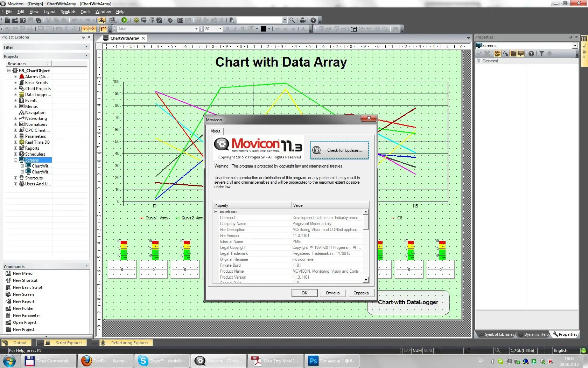Image resolution: width=588 pixels, height=368 pixels.
Task: Toggle pin on Properties panel
Action: tap(570, 37)
